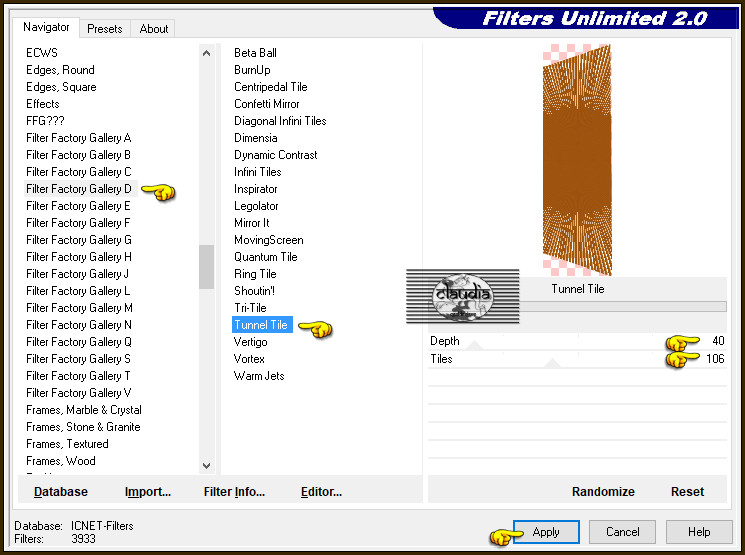Select Filter Factory Gallery A

(79, 138)
